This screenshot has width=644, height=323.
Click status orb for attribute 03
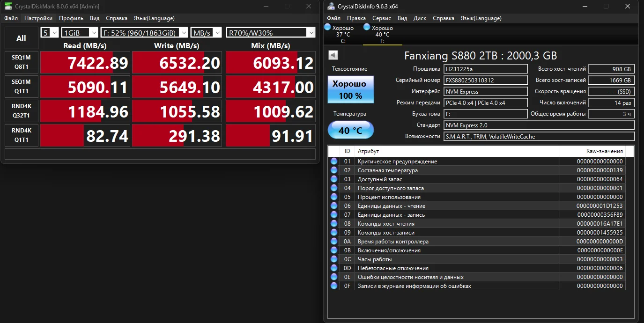(334, 179)
